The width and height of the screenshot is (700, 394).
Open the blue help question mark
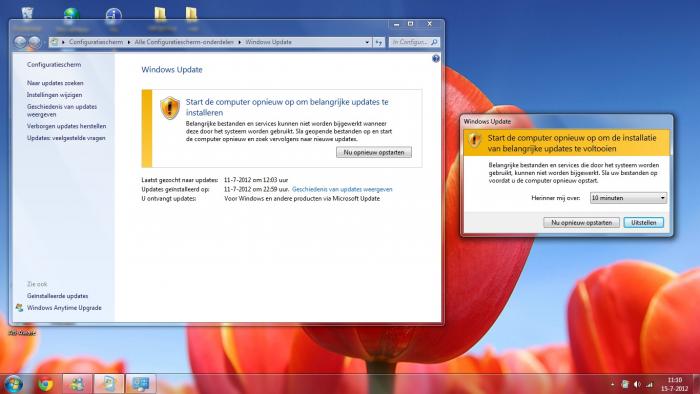tap(436, 58)
